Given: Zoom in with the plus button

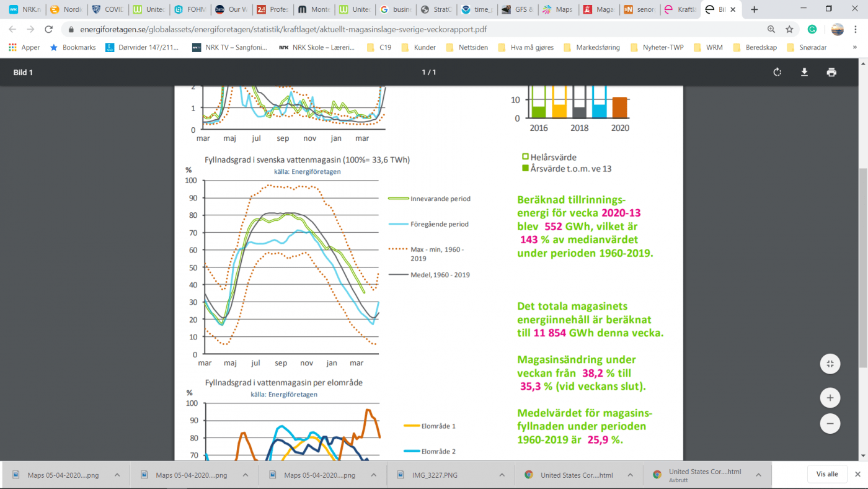Looking at the screenshot, I should (x=830, y=397).
